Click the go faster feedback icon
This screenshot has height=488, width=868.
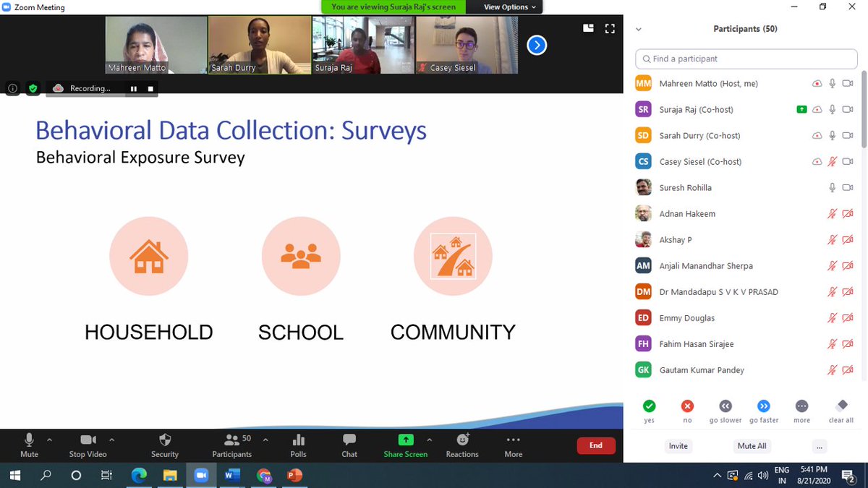tap(764, 406)
